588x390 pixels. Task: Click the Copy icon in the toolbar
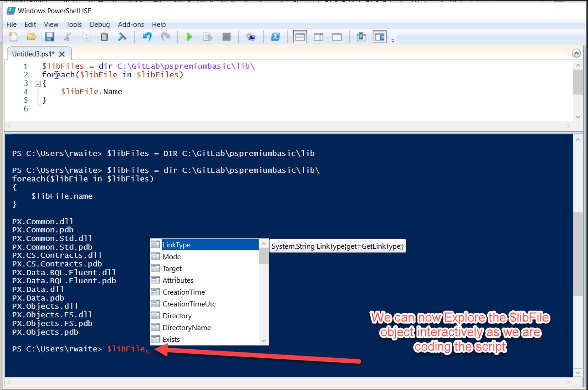pyautogui.click(x=86, y=37)
